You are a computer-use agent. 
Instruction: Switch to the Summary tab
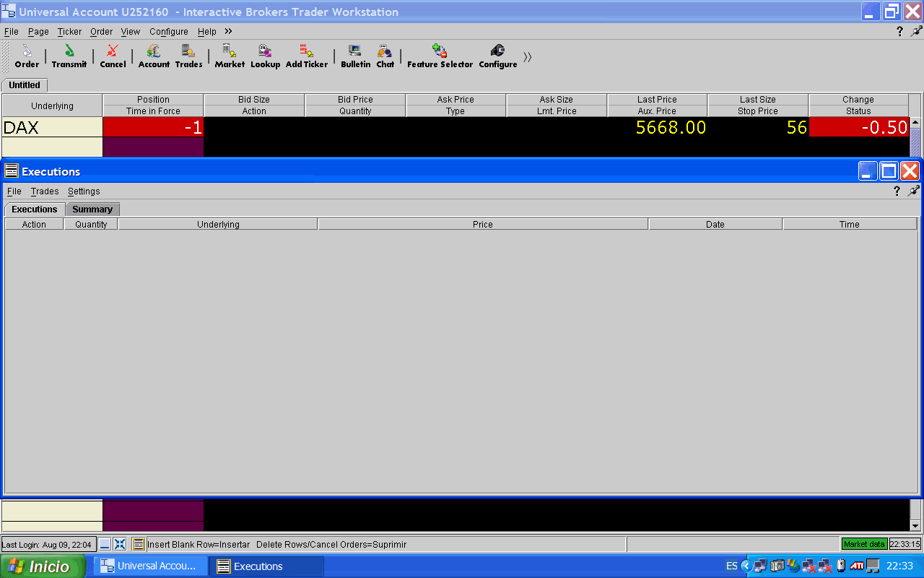coord(92,210)
